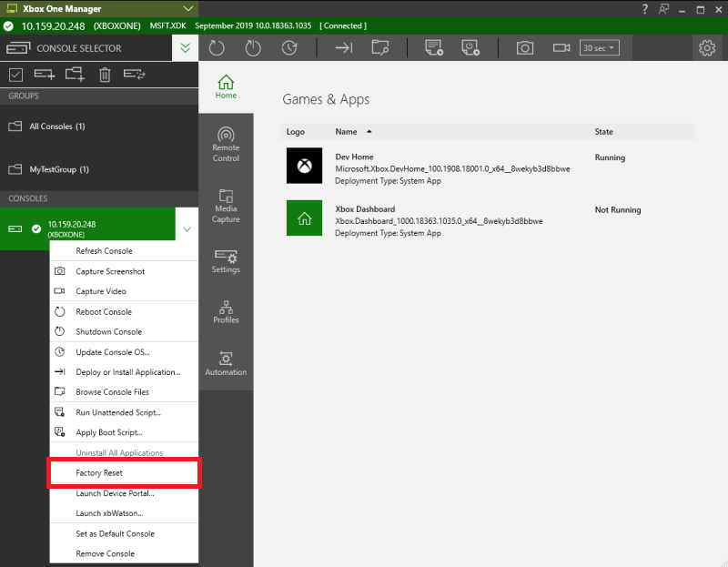The height and width of the screenshot is (567, 728).
Task: Select Set as Default Console menu item
Action: point(124,533)
